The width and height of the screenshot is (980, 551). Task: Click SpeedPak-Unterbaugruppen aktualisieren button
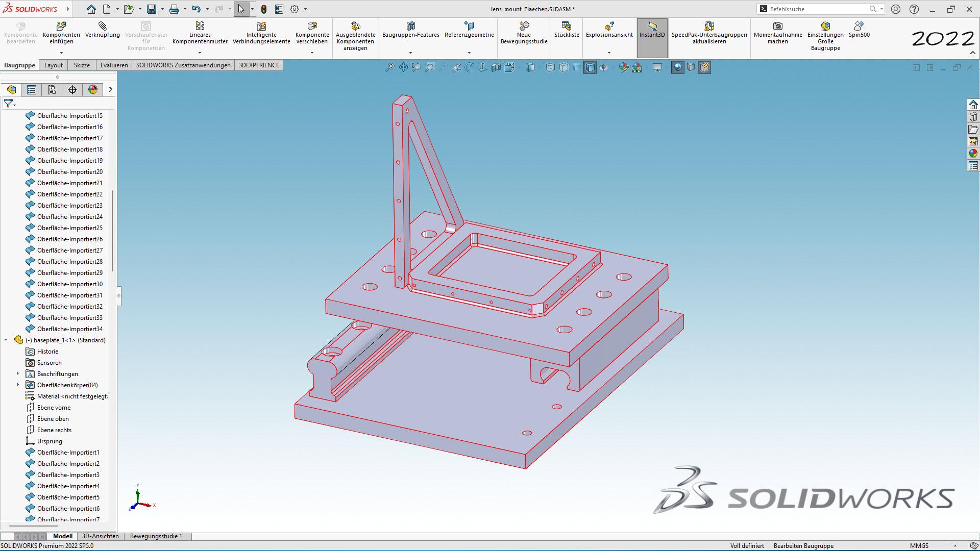[709, 33]
